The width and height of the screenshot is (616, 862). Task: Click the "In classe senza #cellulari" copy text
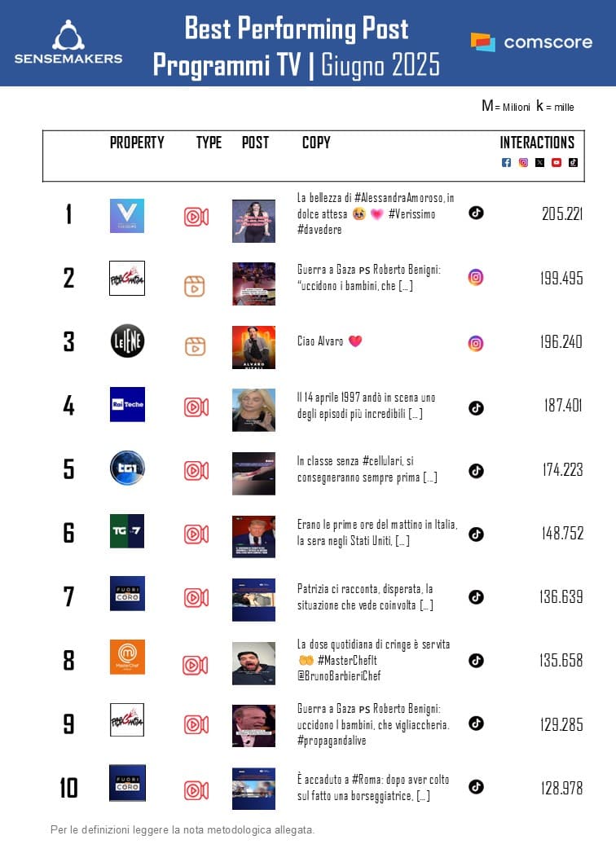(367, 468)
